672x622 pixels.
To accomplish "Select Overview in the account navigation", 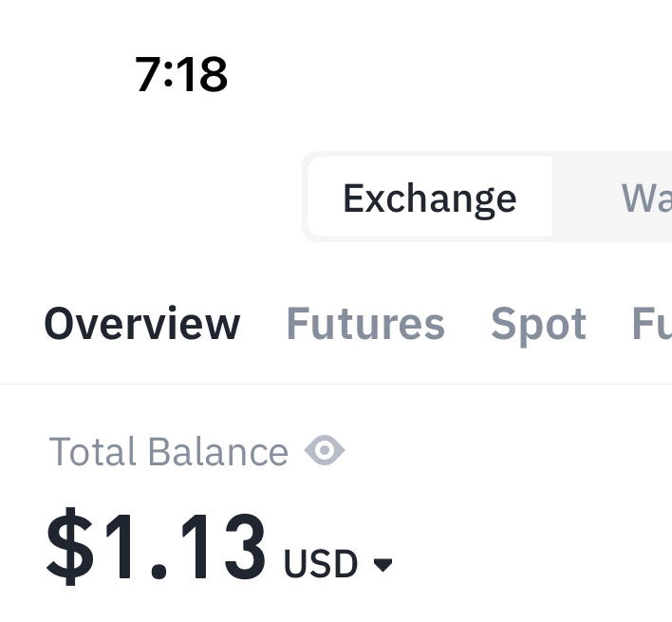I will 142,324.
